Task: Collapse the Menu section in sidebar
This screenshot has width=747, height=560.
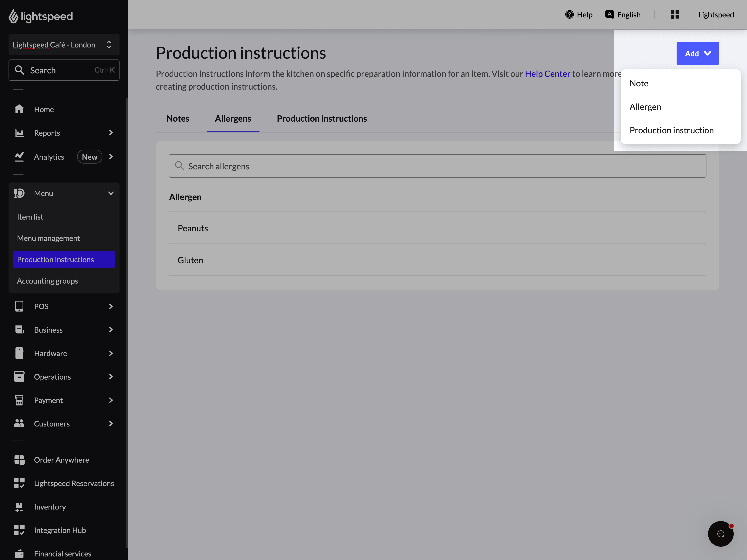Action: click(x=110, y=193)
